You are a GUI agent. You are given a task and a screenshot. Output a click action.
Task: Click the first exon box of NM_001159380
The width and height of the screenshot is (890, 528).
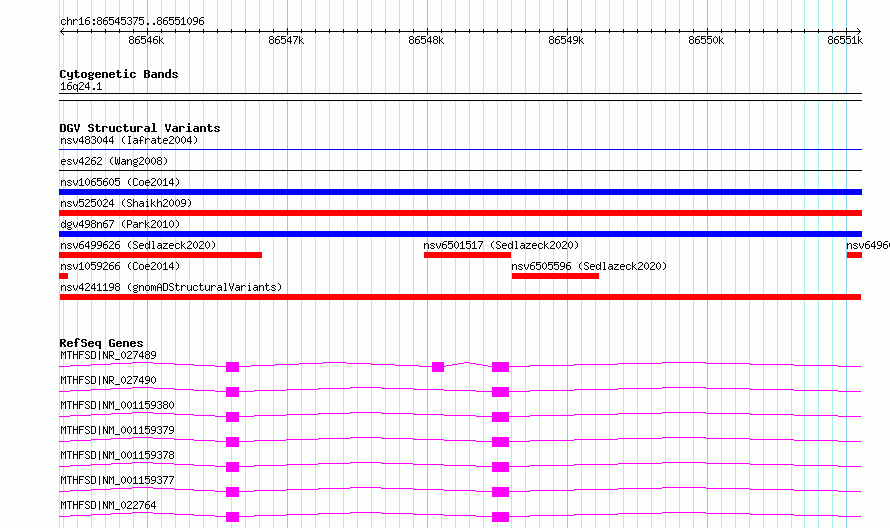pos(232,417)
